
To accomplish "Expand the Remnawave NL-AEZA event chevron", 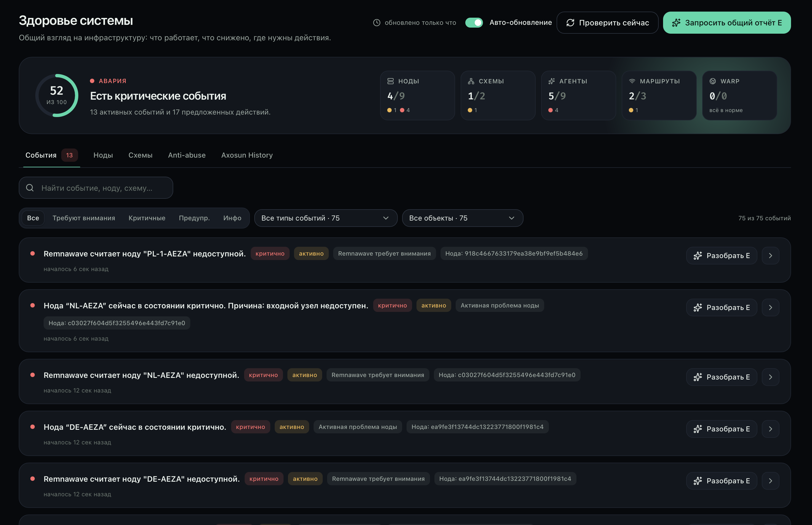I will (x=770, y=377).
